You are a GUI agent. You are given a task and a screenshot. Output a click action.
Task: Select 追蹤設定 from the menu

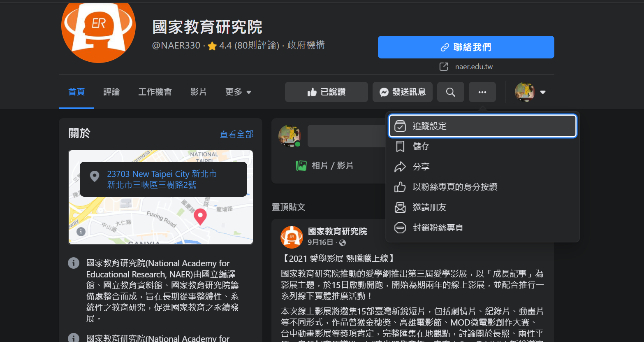tap(482, 126)
